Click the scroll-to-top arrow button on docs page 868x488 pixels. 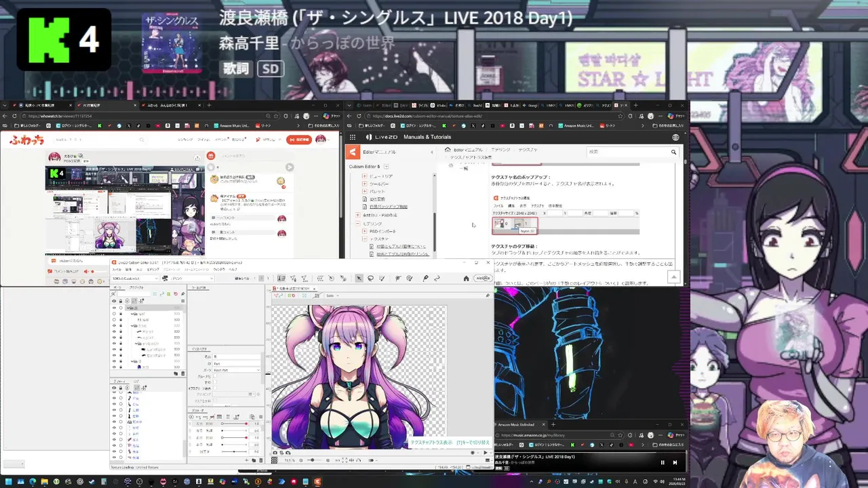(673, 277)
